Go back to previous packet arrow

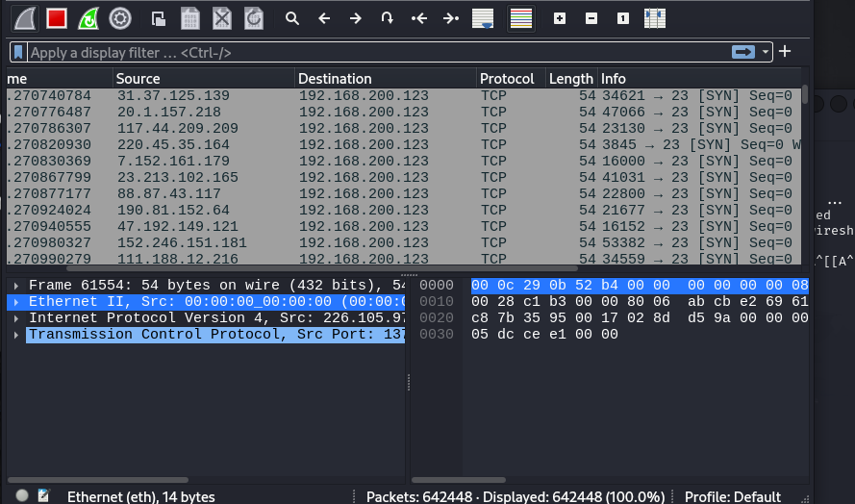tap(324, 18)
